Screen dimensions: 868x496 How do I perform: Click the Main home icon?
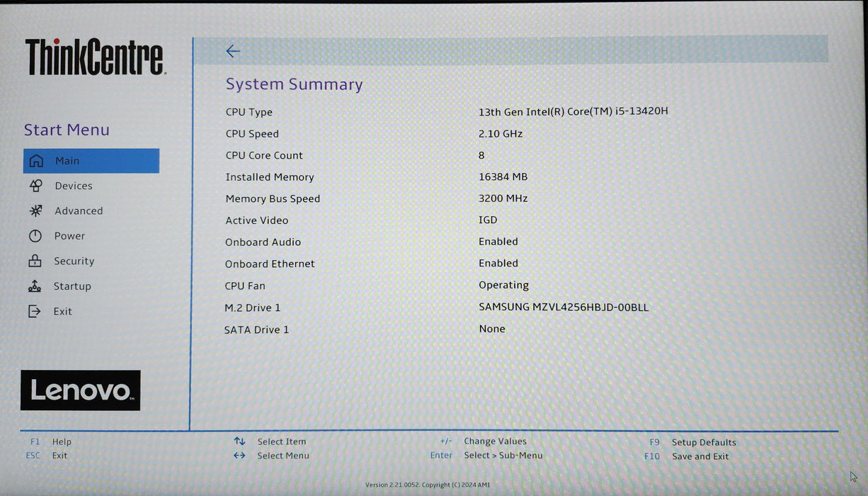coord(36,161)
